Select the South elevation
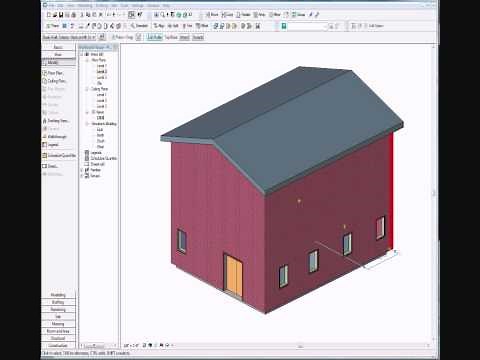This screenshot has width=480, height=360. [x=101, y=141]
